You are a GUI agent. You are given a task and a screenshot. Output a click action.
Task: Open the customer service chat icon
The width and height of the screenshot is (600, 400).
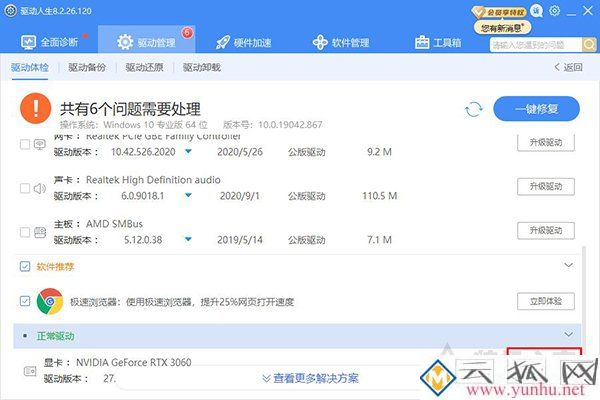537,11
